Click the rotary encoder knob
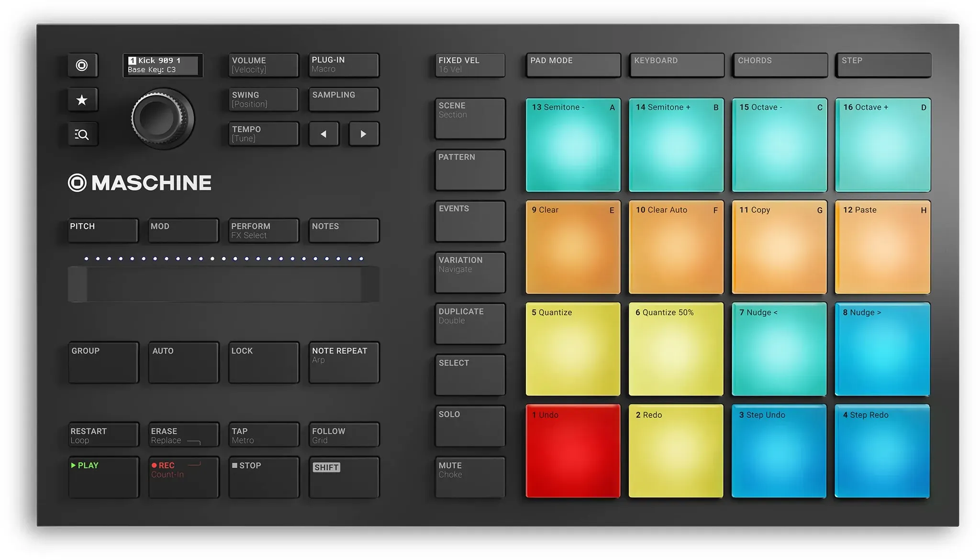Screen dimensions: 980x560 pyautogui.click(x=162, y=119)
